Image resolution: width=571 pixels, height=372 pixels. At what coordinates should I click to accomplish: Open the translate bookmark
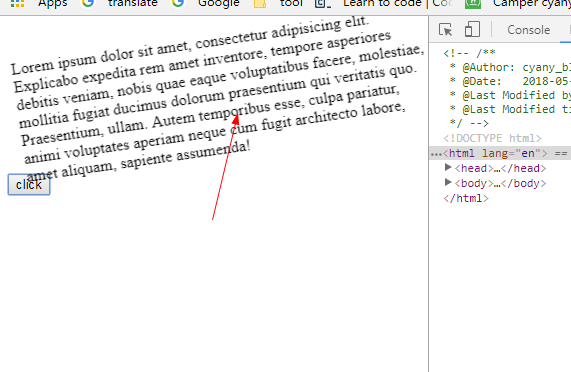click(x=120, y=4)
